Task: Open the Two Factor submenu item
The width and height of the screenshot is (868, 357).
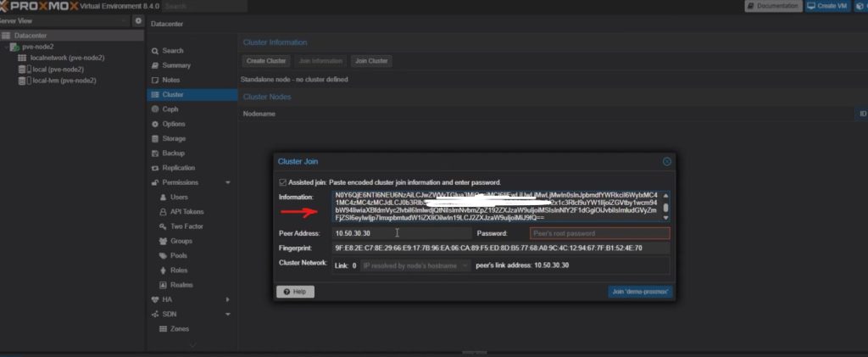Action: click(x=186, y=226)
